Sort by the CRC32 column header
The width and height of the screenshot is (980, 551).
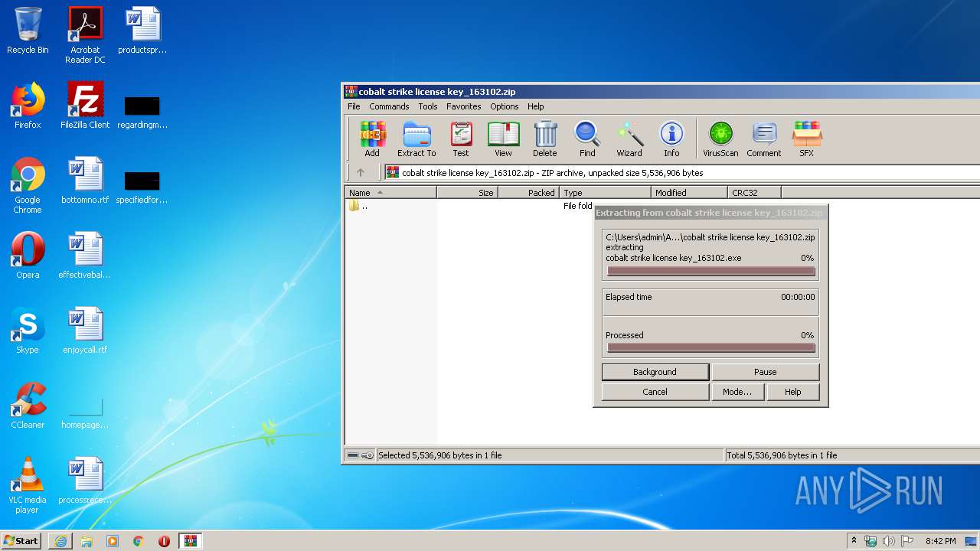pyautogui.click(x=754, y=193)
